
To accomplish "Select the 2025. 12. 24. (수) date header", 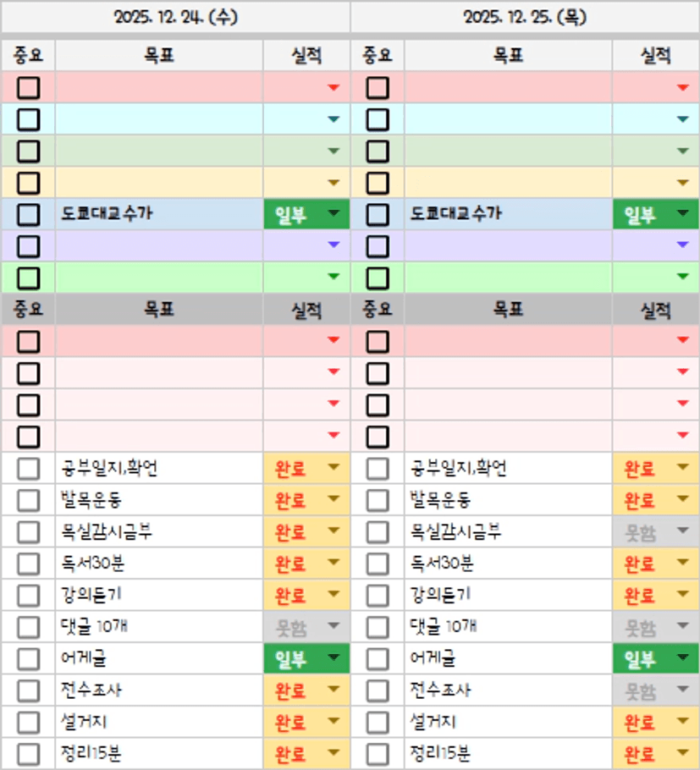I will click(175, 17).
